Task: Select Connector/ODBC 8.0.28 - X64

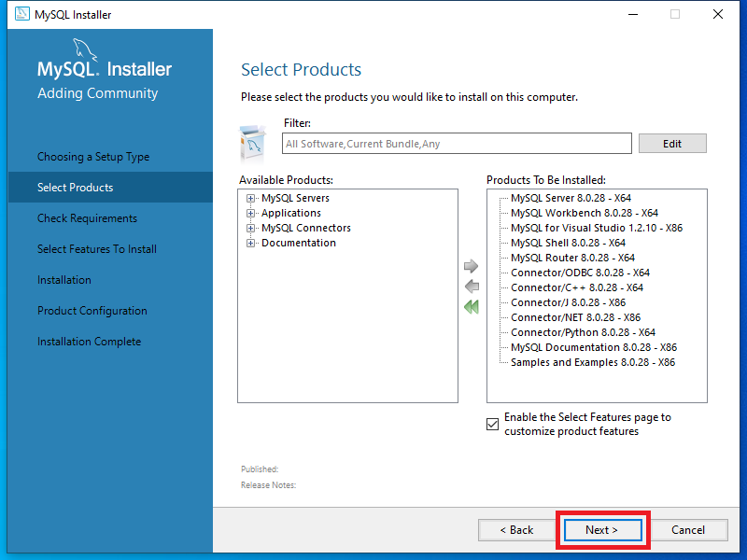Action: 580,273
